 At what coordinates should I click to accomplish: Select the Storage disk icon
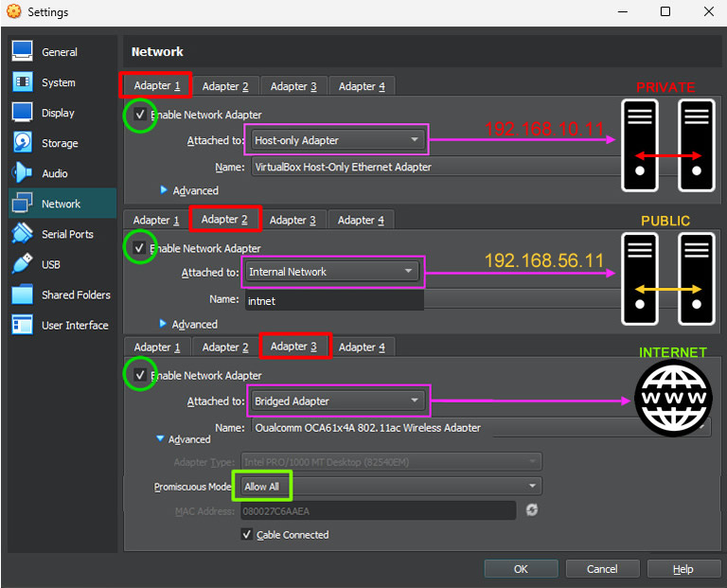click(x=22, y=143)
